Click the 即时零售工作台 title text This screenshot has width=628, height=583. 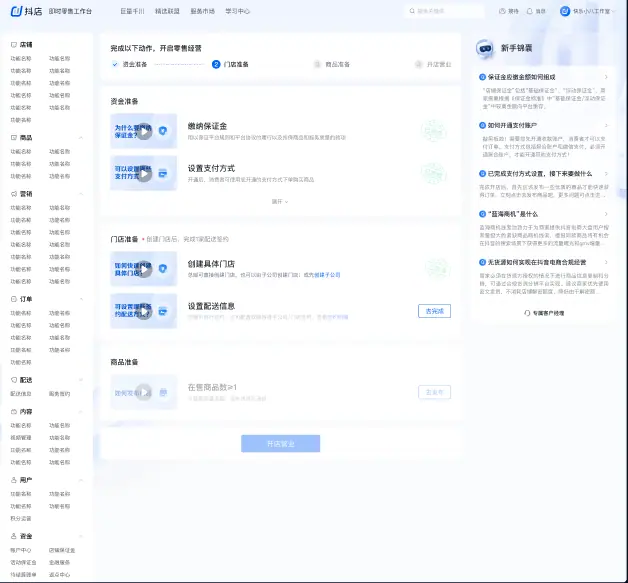[x=70, y=11]
